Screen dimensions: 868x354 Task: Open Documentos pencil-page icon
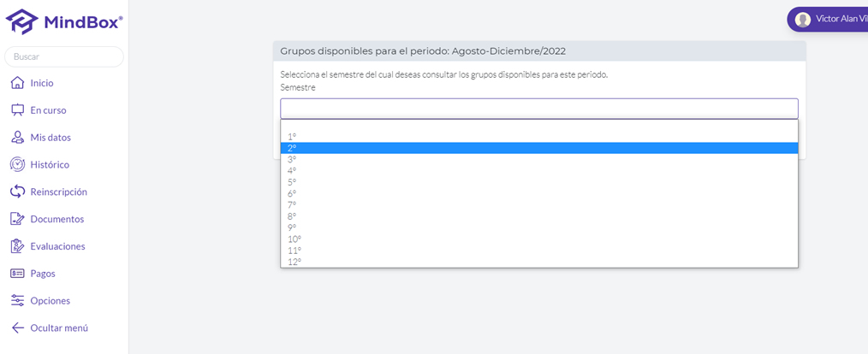tap(18, 219)
